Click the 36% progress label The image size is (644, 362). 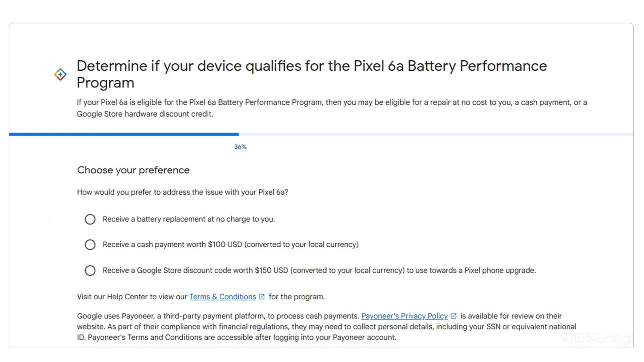[240, 147]
